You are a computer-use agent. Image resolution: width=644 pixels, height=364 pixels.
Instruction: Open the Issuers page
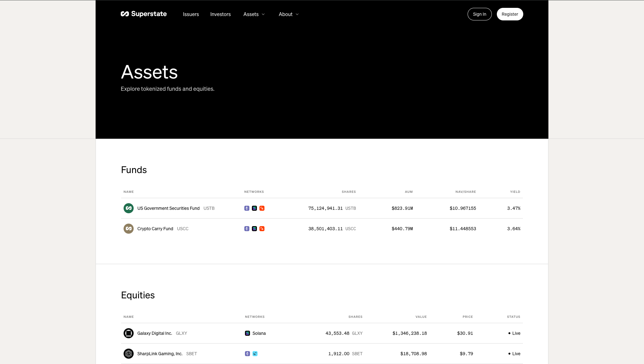point(191,14)
